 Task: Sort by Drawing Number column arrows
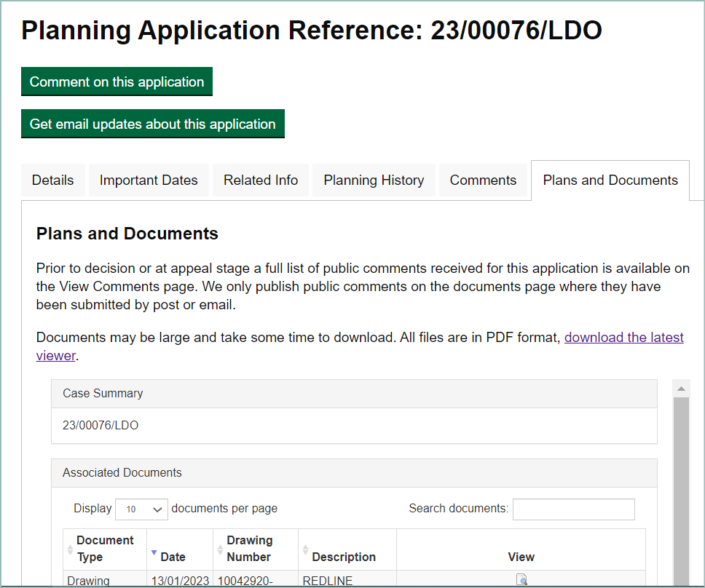coord(221,549)
